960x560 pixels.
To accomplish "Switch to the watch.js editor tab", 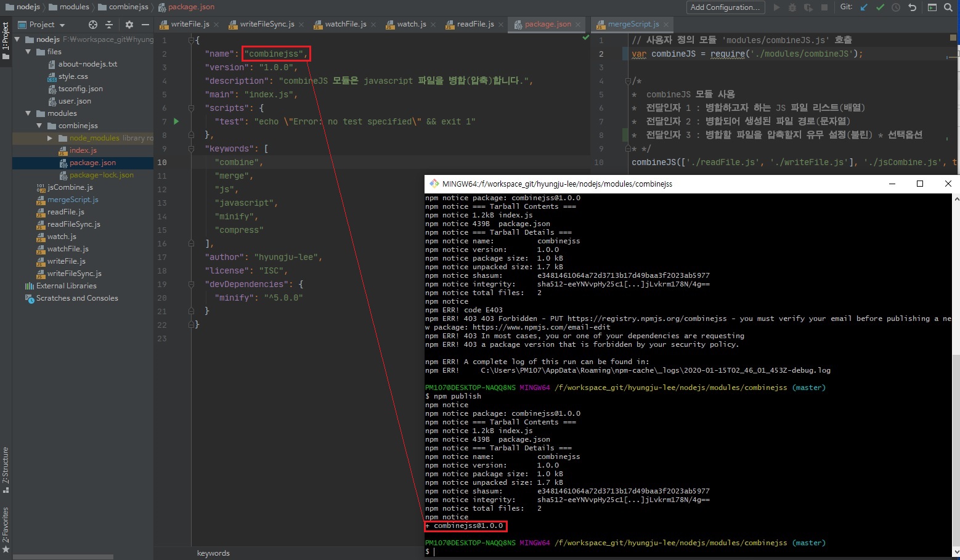I will coord(411,24).
